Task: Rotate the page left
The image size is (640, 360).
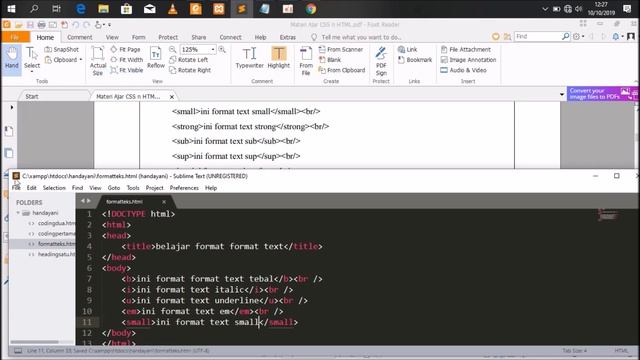Action: tap(189, 60)
